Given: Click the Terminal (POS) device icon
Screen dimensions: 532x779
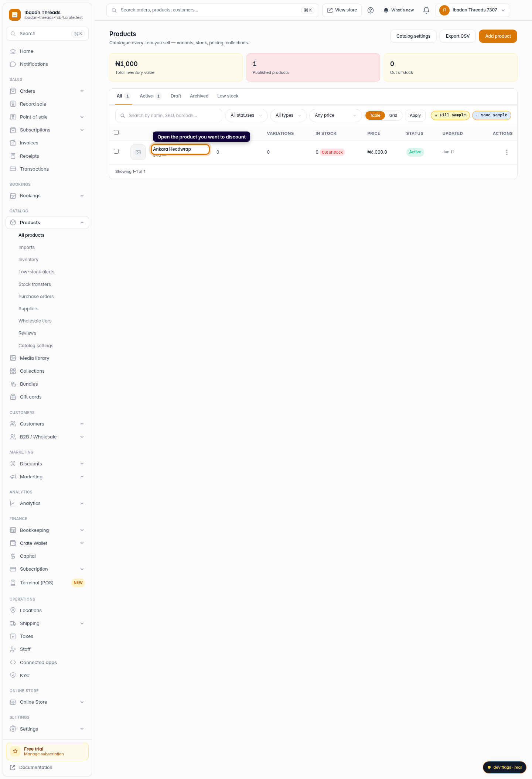Looking at the screenshot, I should 13,583.
